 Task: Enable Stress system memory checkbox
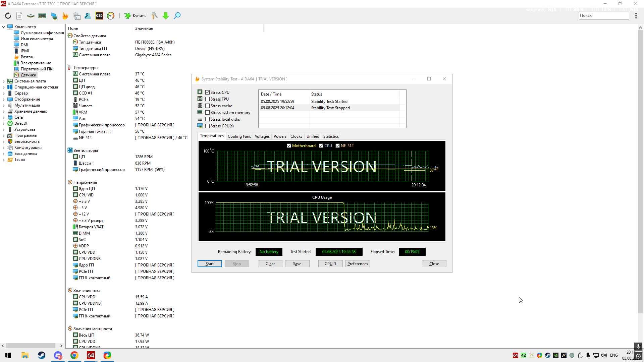click(208, 113)
